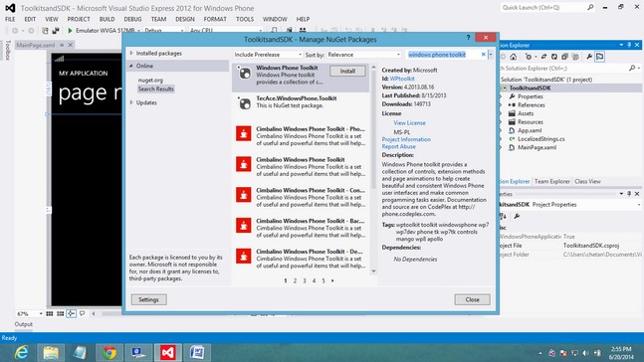The image size is (644, 362).
Task: Collapse the Online section
Action: click(131, 66)
